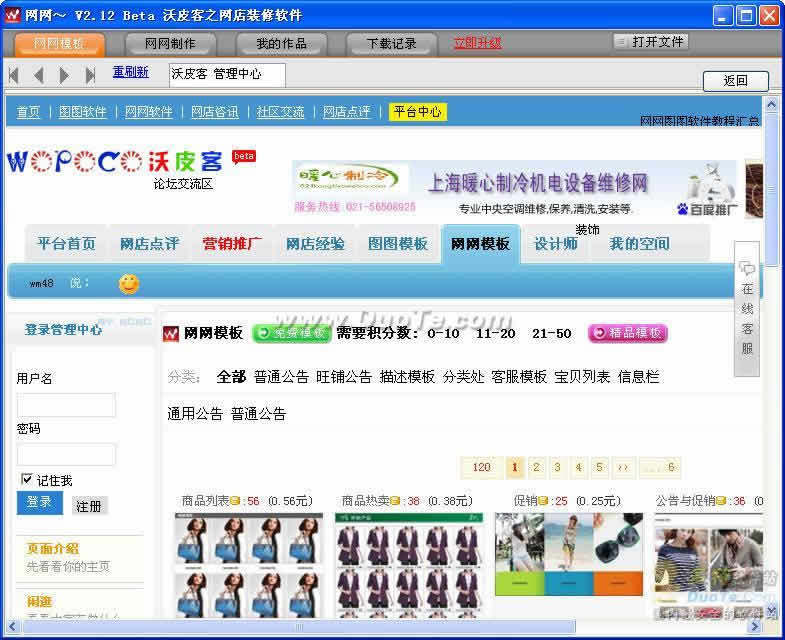The width and height of the screenshot is (785, 640).
Task: Select the 网店经验 tab
Action: tap(315, 244)
